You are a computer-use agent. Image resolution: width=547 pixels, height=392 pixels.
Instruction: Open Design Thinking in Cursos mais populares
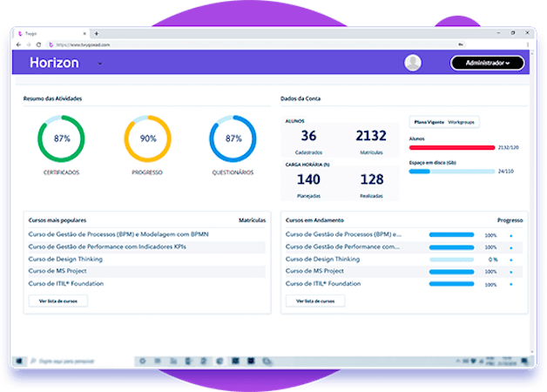point(65,259)
